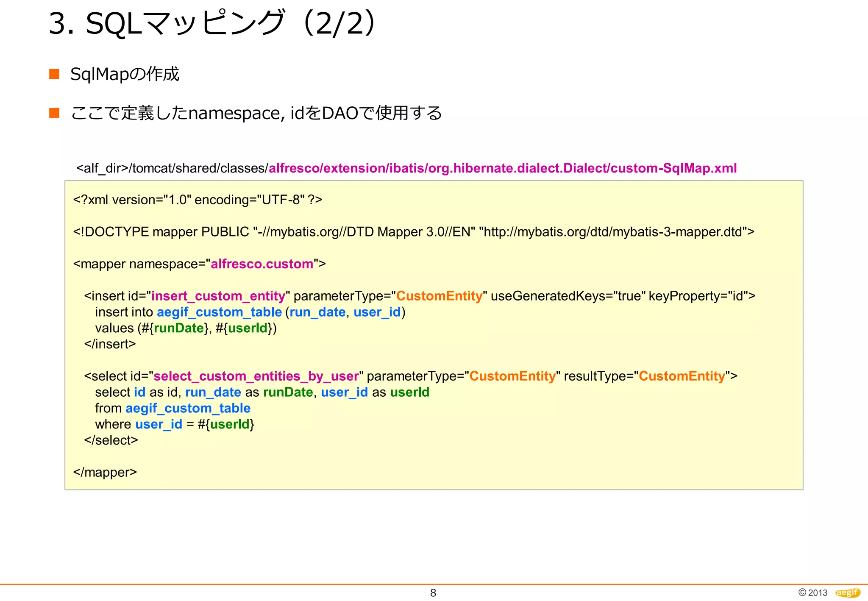
Task: Click 'user_id' column in the insert into line
Action: pyautogui.click(x=377, y=312)
